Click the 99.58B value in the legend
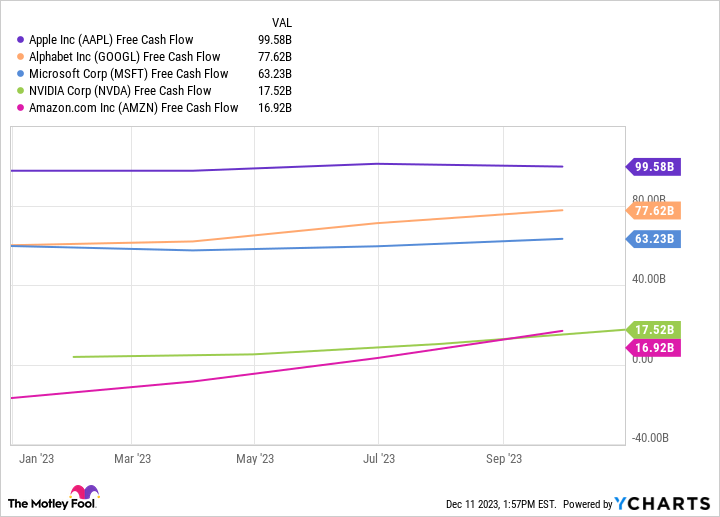 coord(275,40)
